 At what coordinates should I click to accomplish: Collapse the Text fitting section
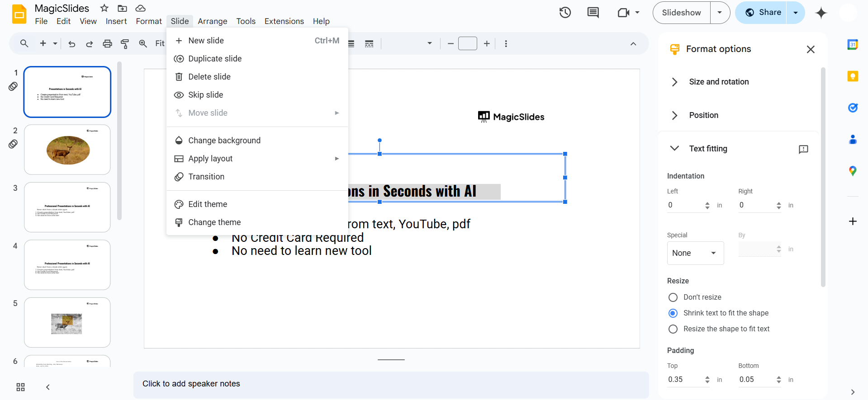[674, 148]
